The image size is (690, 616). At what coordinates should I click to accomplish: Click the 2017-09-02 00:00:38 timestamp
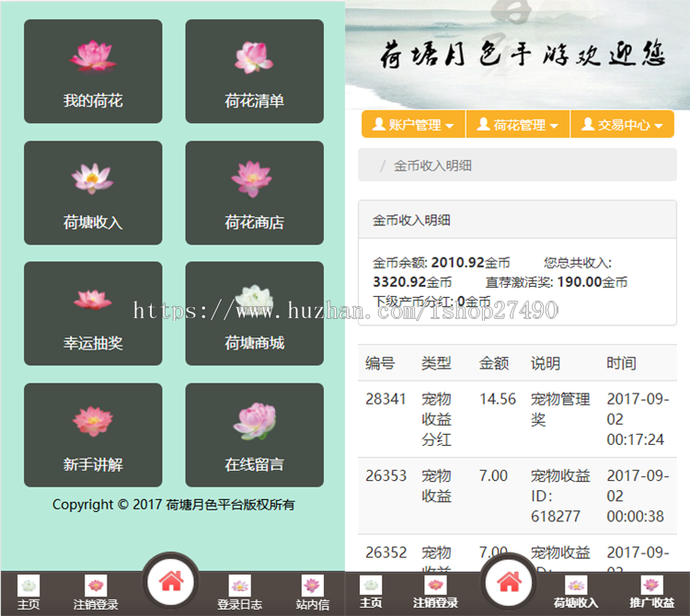click(x=638, y=496)
